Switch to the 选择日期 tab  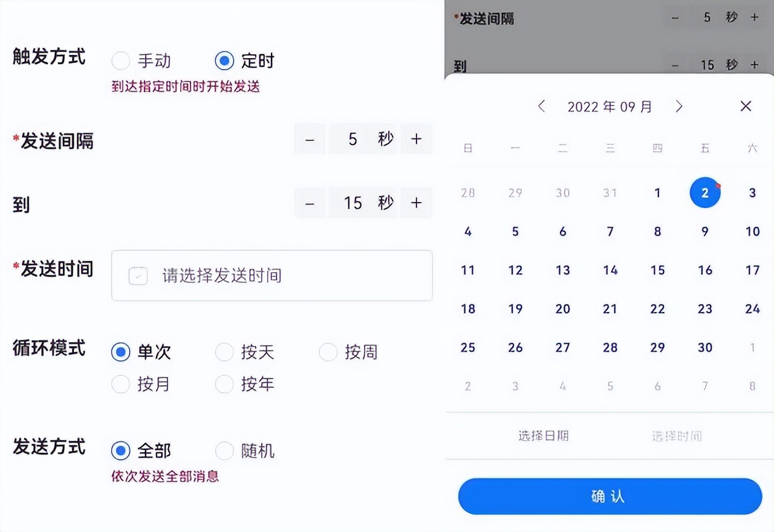(544, 436)
